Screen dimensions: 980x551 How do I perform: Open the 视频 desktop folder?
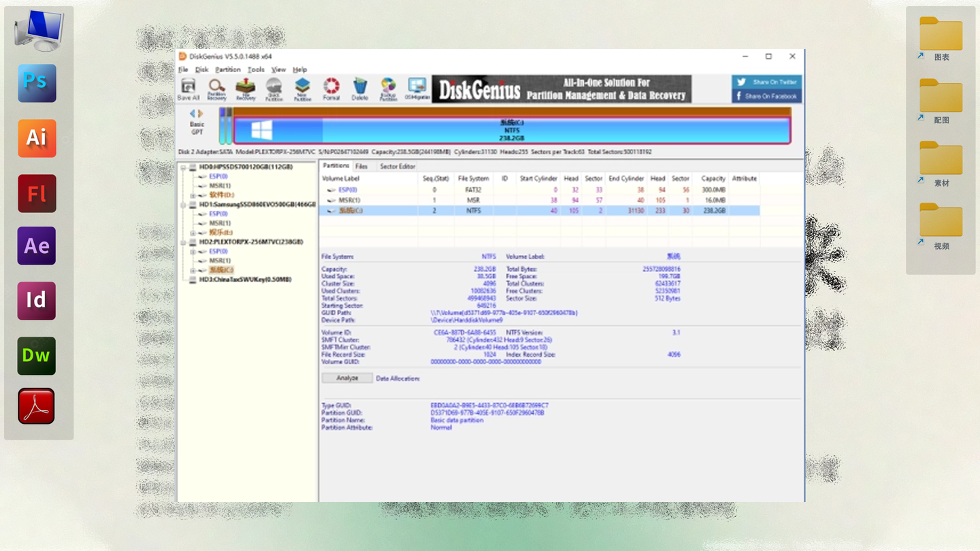941,227
